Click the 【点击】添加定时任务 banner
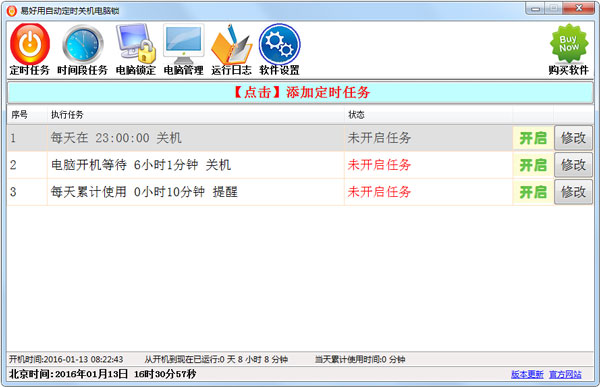The image size is (600, 387). coord(300,92)
